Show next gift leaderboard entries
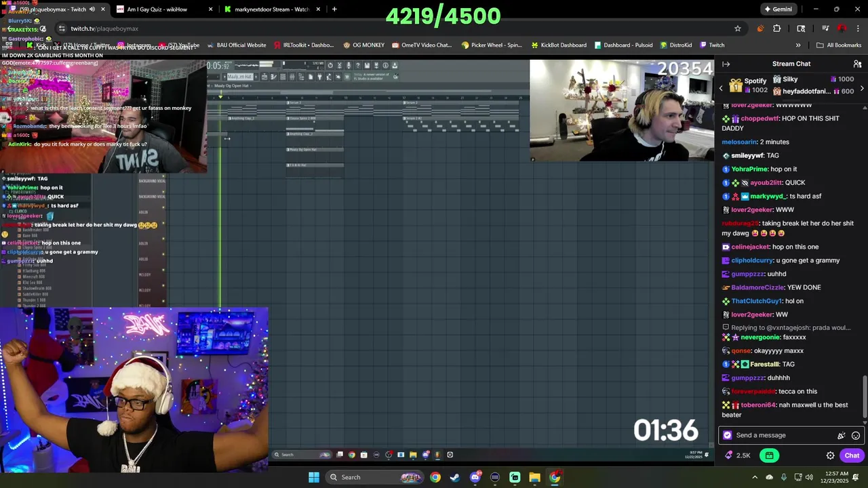868x488 pixels. coord(862,88)
